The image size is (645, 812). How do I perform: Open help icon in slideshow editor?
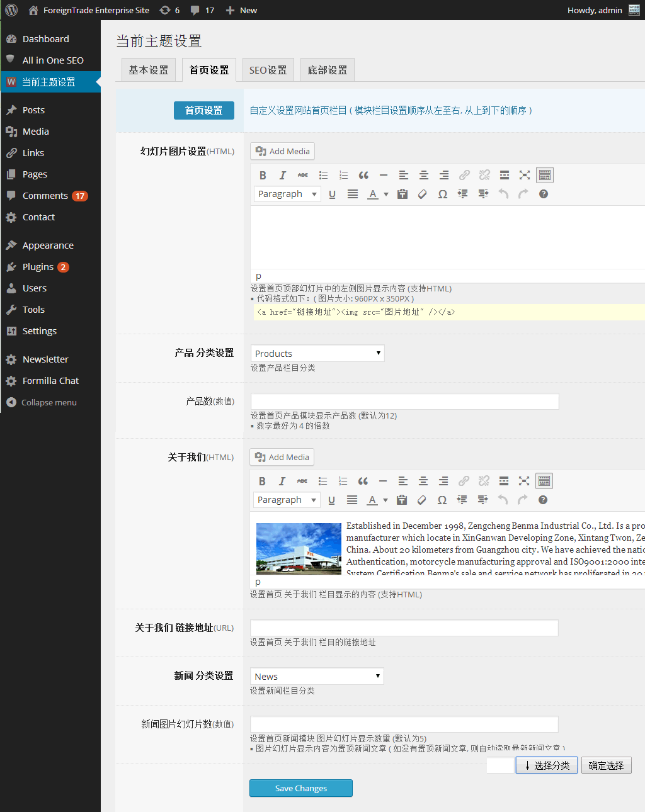tap(544, 194)
